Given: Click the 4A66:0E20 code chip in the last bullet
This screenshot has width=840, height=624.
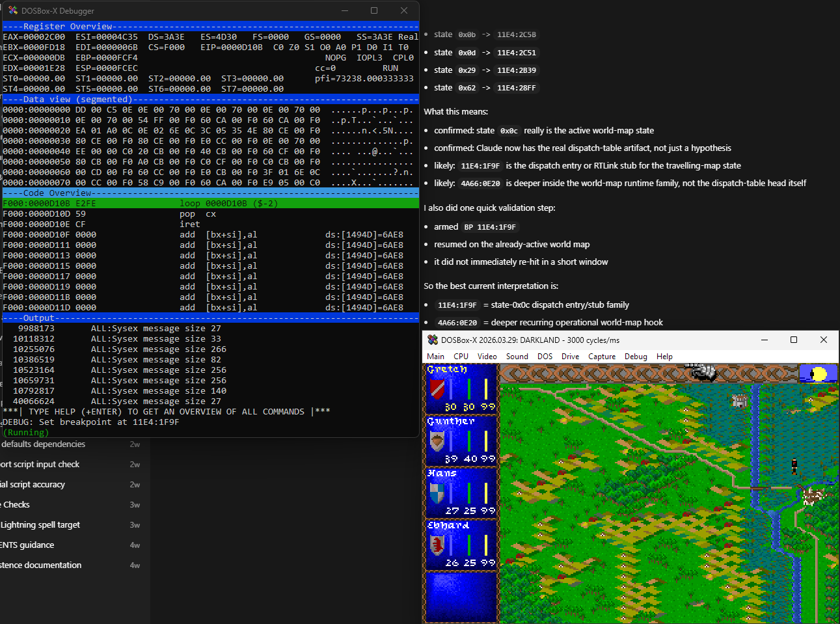Looking at the screenshot, I should tap(457, 323).
